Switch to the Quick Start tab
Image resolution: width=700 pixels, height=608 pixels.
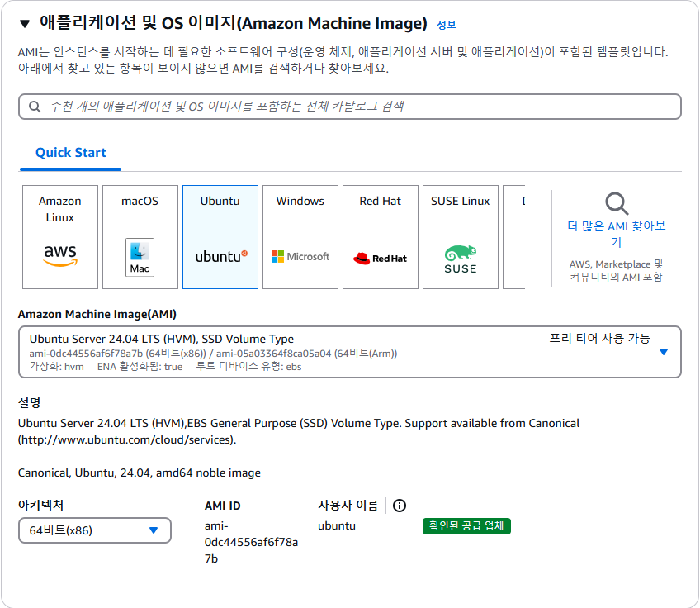point(70,153)
